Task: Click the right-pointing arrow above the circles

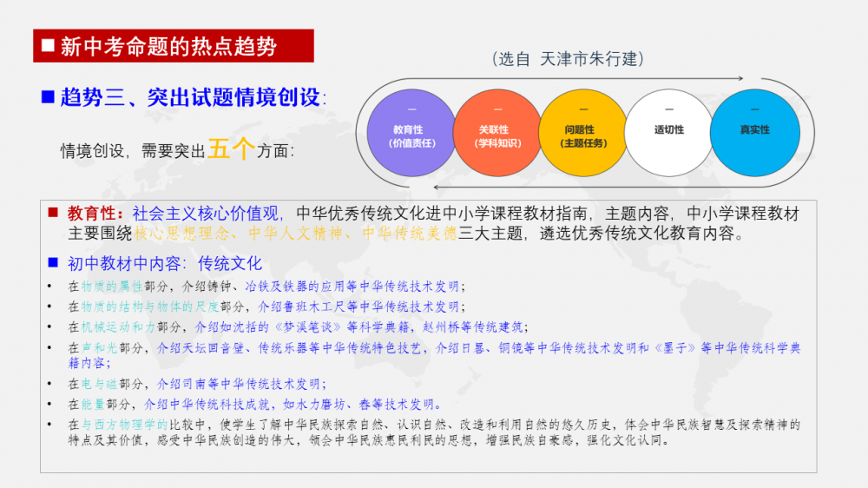Action: pos(738,81)
